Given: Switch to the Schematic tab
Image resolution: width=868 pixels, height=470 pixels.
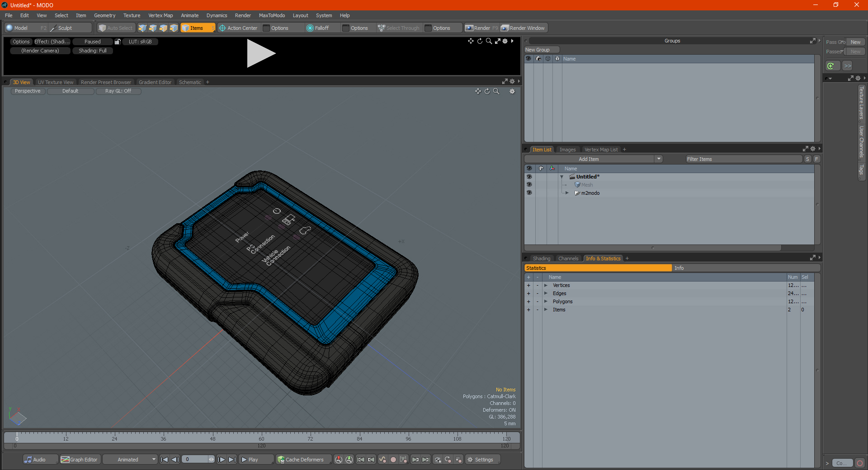Looking at the screenshot, I should point(190,82).
